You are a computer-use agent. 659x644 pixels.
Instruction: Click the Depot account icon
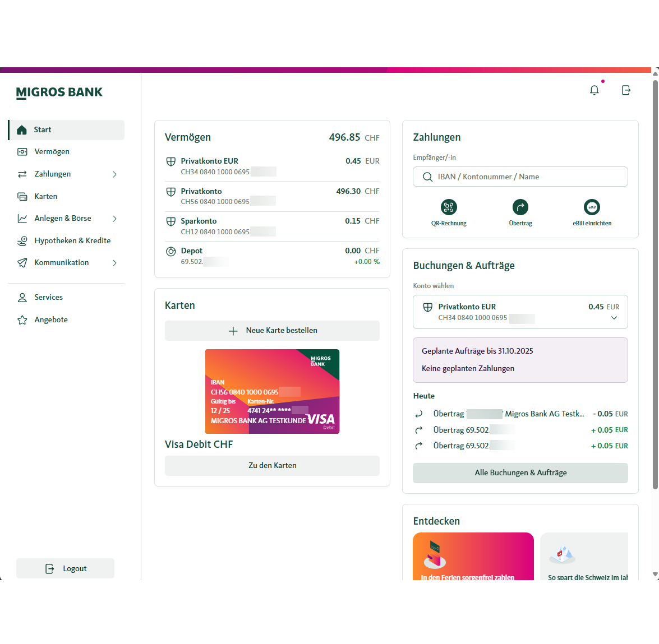171,252
